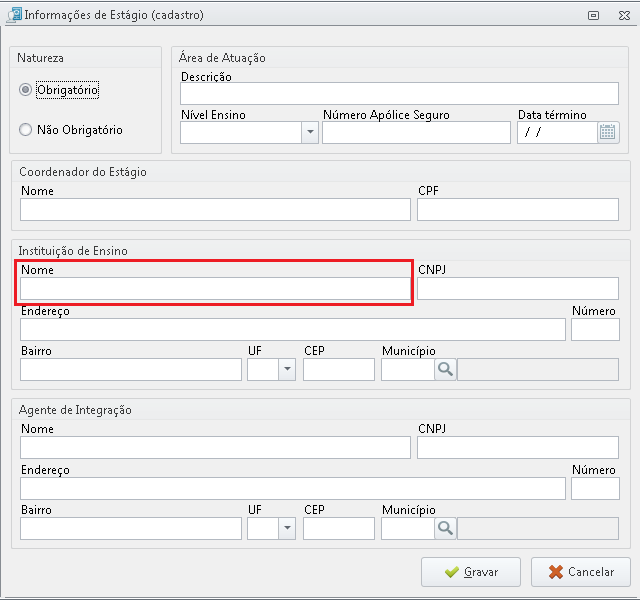Focus the CNPJ field of Instituição de Ensino
The width and height of the screenshot is (640, 600).
pyautogui.click(x=518, y=289)
